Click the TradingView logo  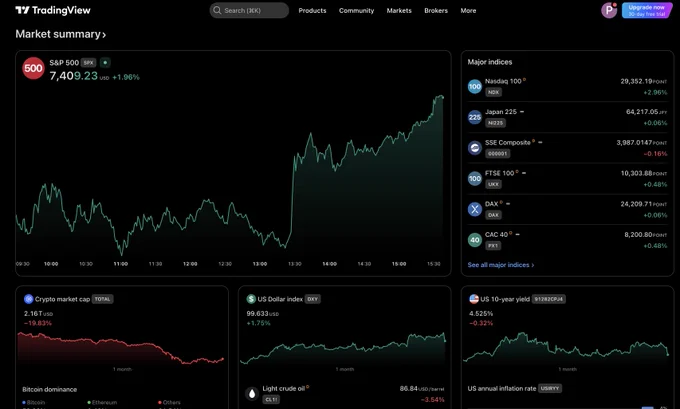[53, 10]
